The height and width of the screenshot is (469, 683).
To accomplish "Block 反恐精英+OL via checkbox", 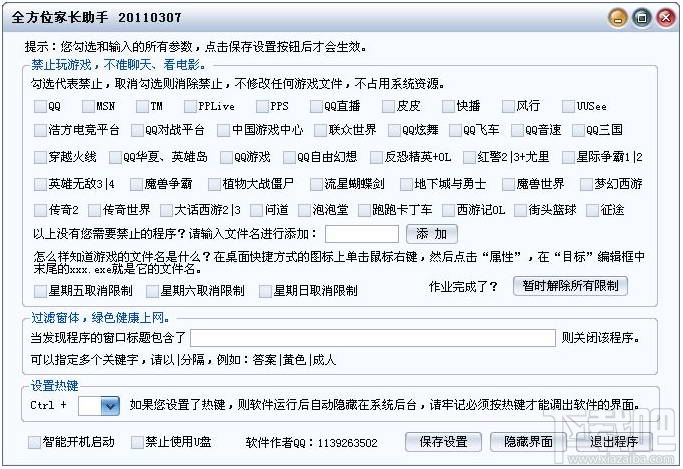I will click(376, 157).
